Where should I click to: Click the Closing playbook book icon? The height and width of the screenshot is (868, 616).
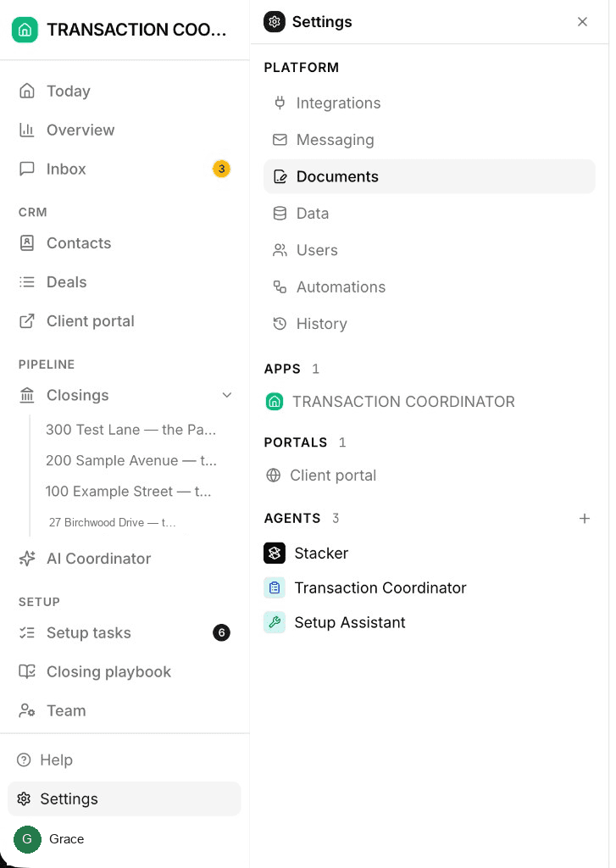[x=26, y=672]
